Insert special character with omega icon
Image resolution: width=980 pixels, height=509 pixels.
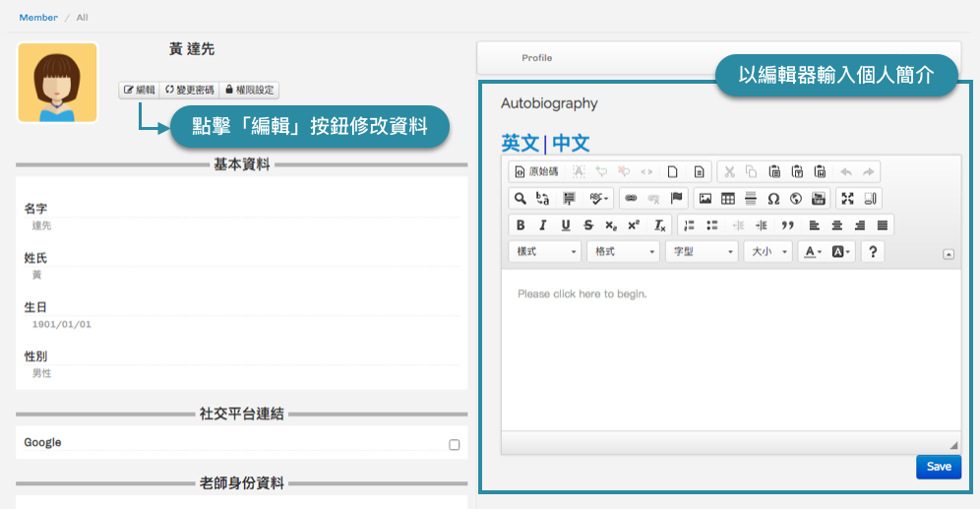773,199
